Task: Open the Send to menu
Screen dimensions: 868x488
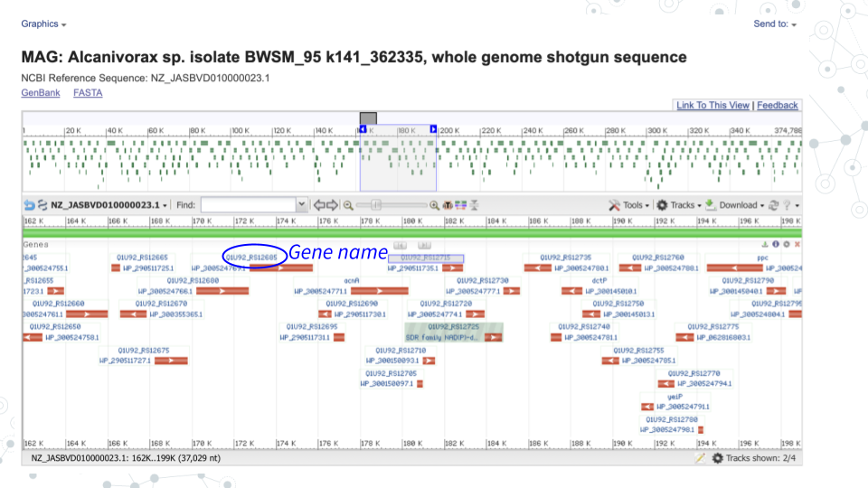Action: 775,23
